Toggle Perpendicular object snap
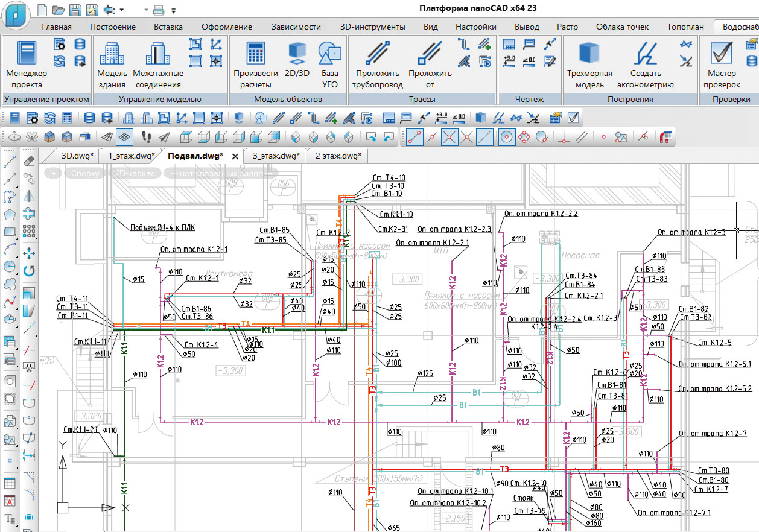 pos(564,137)
